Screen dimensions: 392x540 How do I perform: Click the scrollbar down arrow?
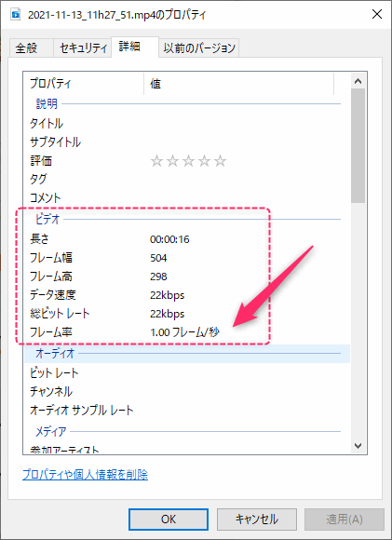click(358, 446)
